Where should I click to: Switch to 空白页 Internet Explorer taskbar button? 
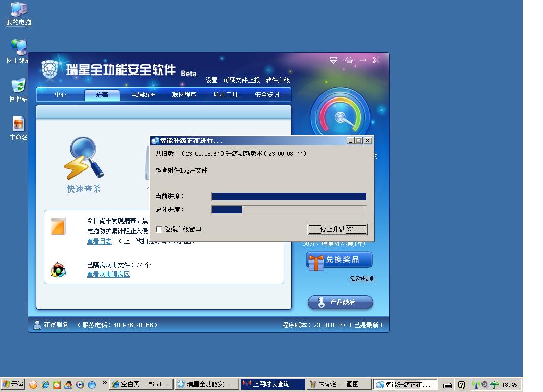click(x=141, y=384)
